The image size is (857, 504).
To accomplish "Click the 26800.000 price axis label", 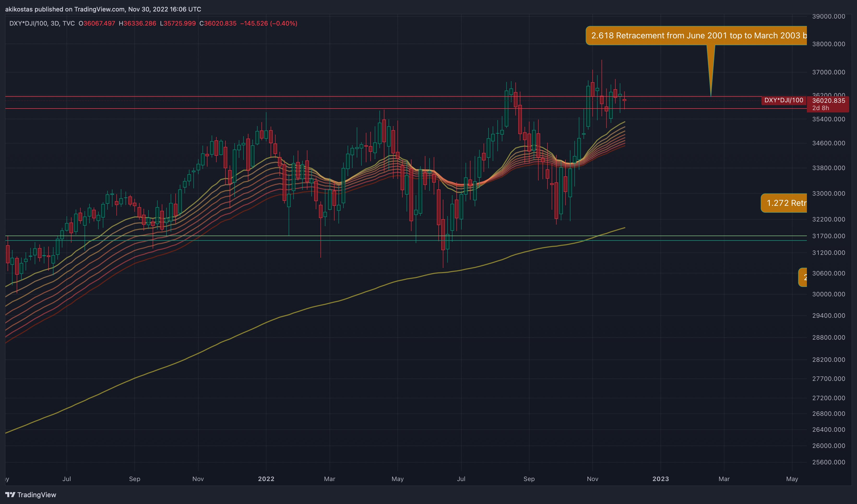I will point(829,413).
